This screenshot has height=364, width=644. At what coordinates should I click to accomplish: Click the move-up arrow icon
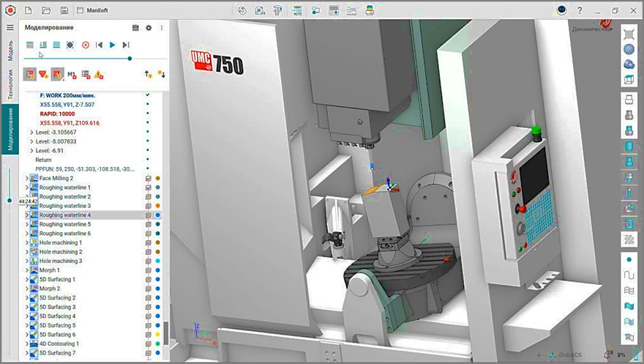tap(148, 74)
